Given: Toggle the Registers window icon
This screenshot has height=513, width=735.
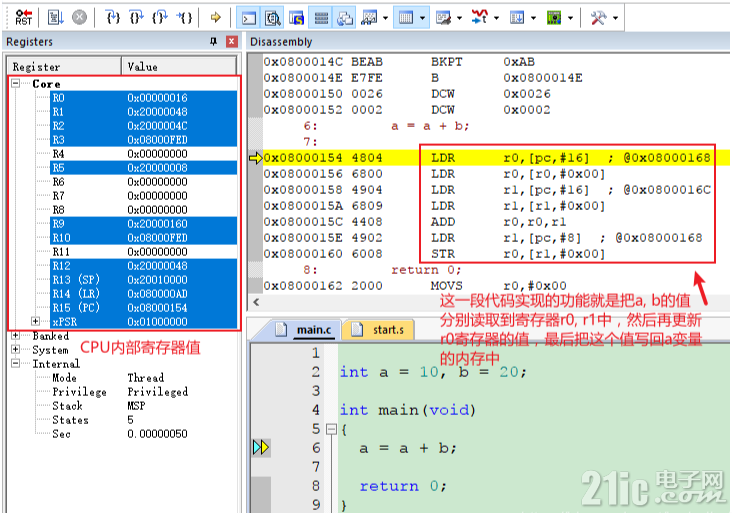Looking at the screenshot, I should point(321,18).
